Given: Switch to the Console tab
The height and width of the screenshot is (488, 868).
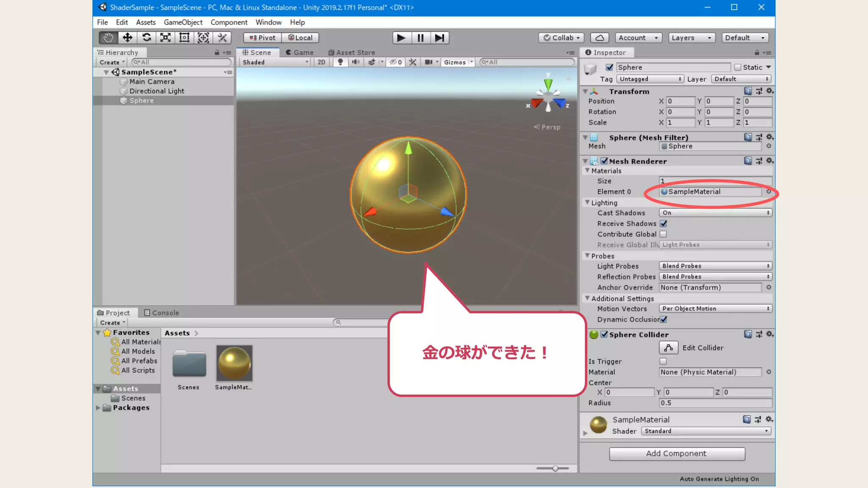Looking at the screenshot, I should click(161, 313).
